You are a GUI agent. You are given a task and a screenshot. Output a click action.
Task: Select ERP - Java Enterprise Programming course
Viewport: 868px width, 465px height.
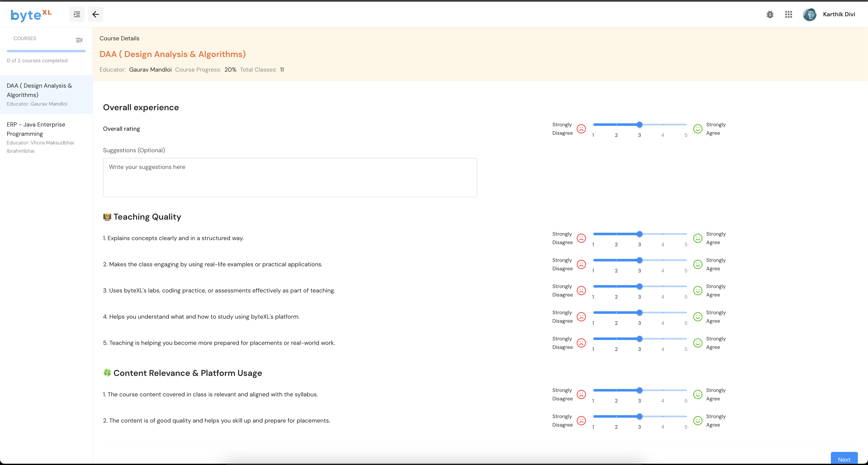[x=46, y=137]
